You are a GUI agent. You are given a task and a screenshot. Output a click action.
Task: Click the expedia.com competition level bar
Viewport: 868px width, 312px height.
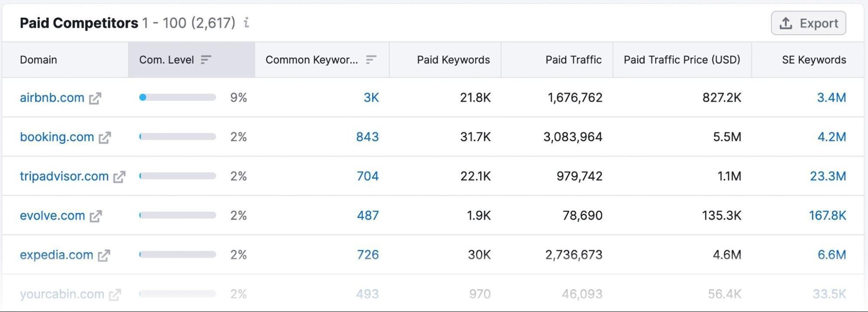tap(178, 254)
